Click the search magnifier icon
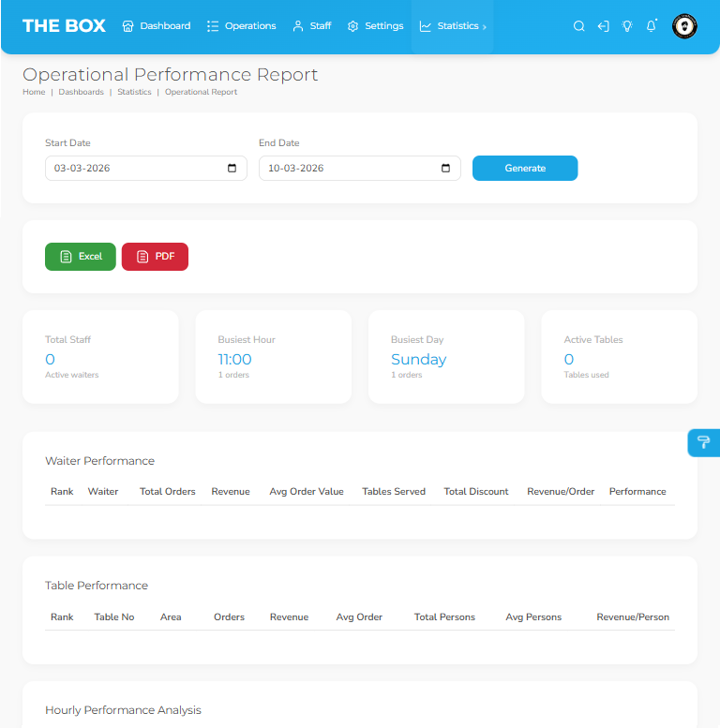This screenshot has width=720, height=728. (579, 26)
